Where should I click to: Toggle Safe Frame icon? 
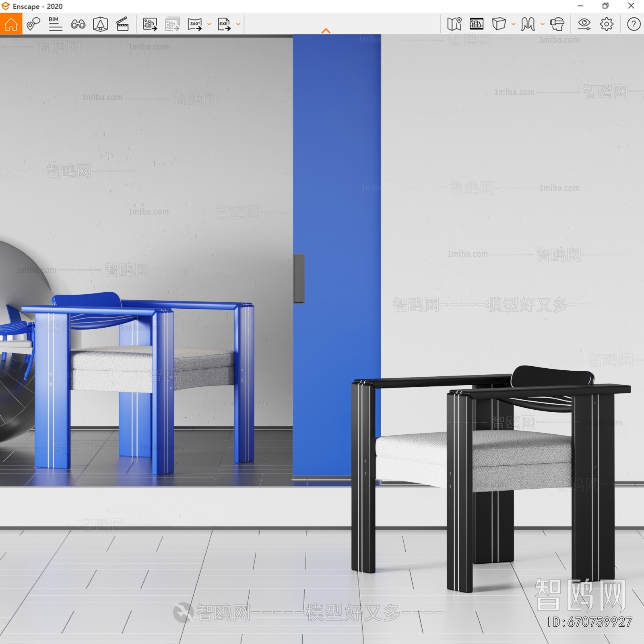click(x=100, y=24)
